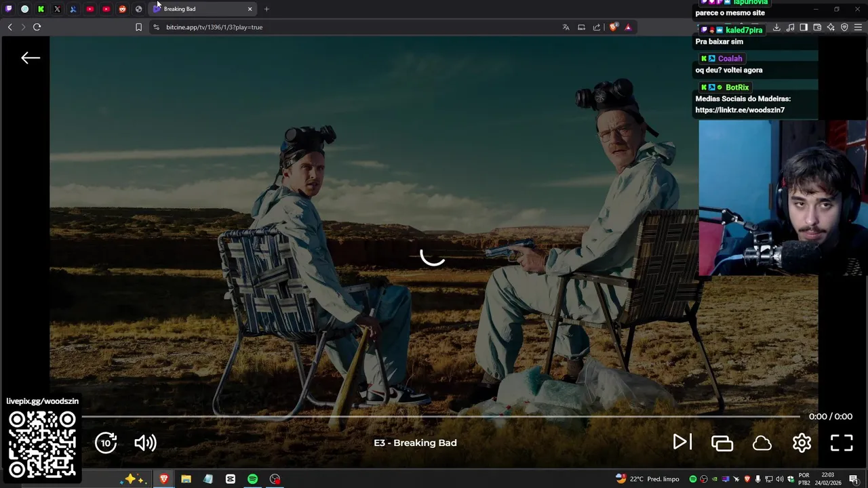Skip to the next episode
This screenshot has width=868, height=488.
coord(682,442)
